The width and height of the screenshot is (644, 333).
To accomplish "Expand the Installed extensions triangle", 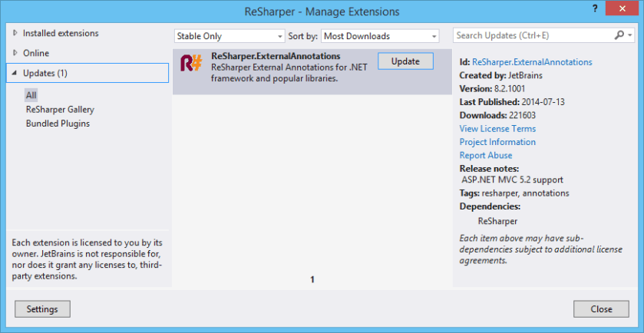I will click(x=15, y=33).
